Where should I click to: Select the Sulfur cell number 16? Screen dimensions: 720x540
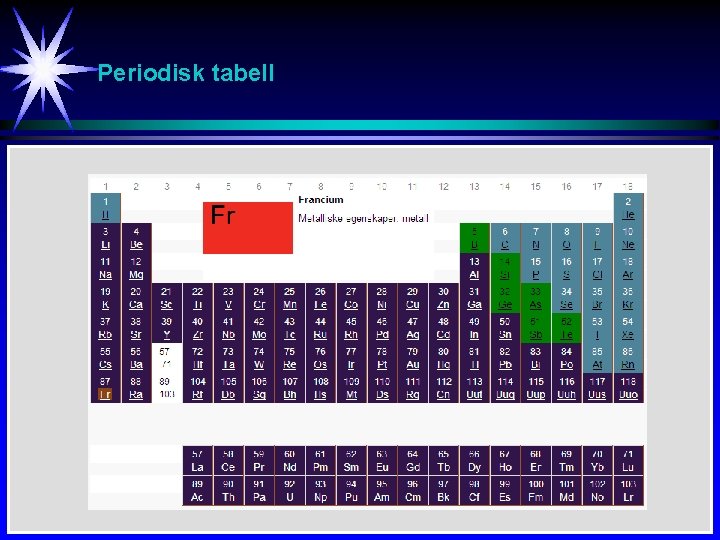point(567,268)
